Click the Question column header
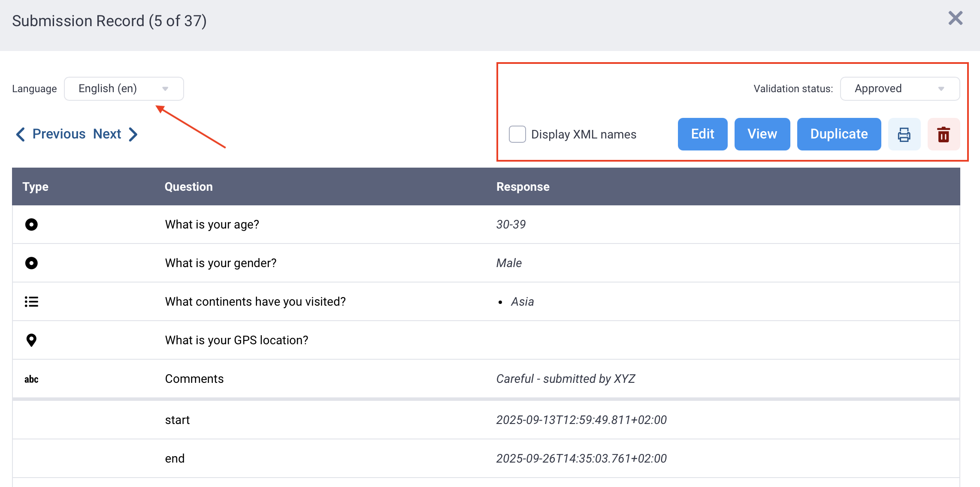The width and height of the screenshot is (980, 487). [189, 186]
